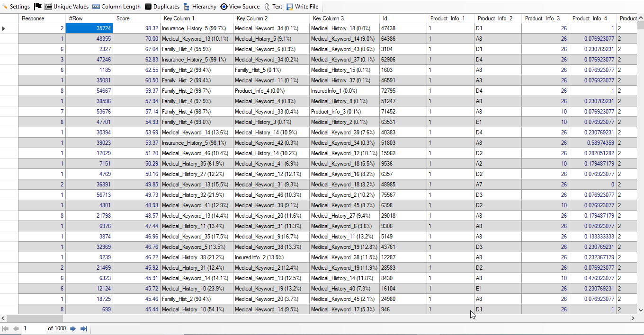Find Duplicates using the toolbar button
Image resolution: width=644 pixels, height=335 pixels.
162,7
